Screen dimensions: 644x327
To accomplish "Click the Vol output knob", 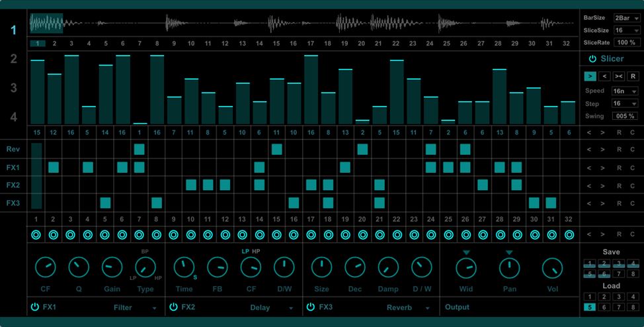I will tap(552, 268).
